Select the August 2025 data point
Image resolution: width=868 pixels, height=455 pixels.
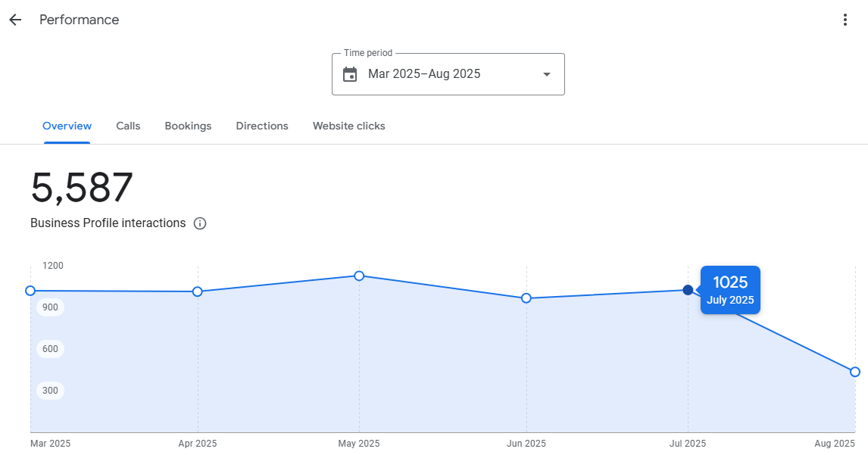click(855, 372)
